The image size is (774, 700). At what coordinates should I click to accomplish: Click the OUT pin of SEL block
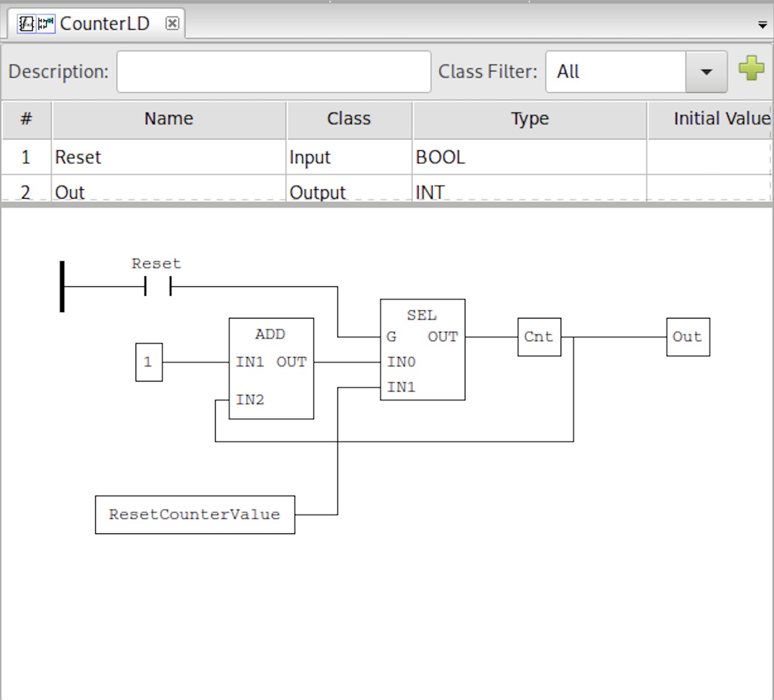[443, 337]
